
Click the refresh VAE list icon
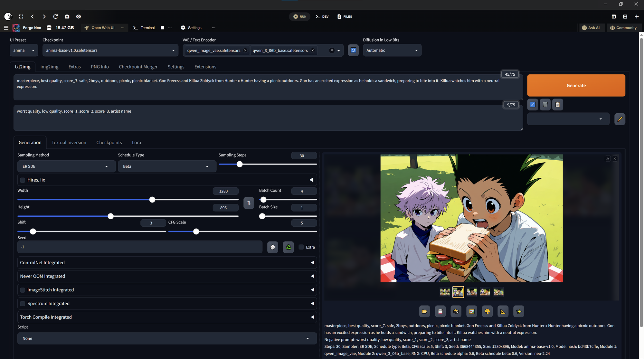click(353, 50)
